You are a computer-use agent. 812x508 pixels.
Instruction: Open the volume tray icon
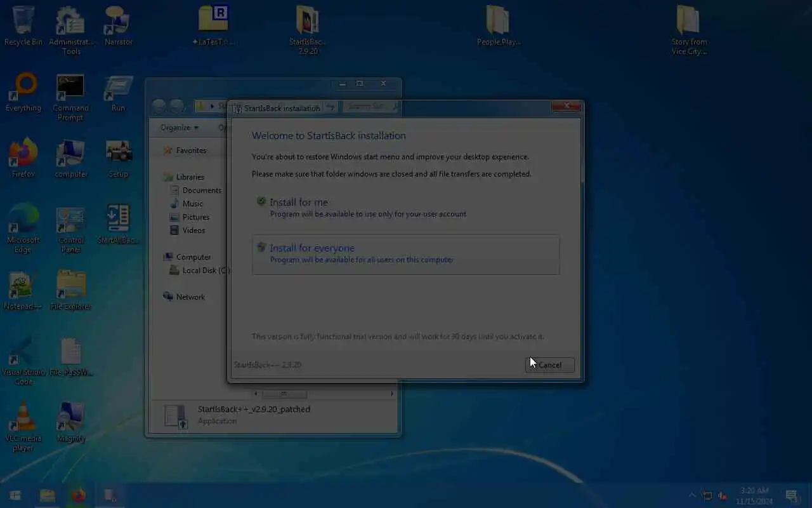pyautogui.click(x=722, y=495)
